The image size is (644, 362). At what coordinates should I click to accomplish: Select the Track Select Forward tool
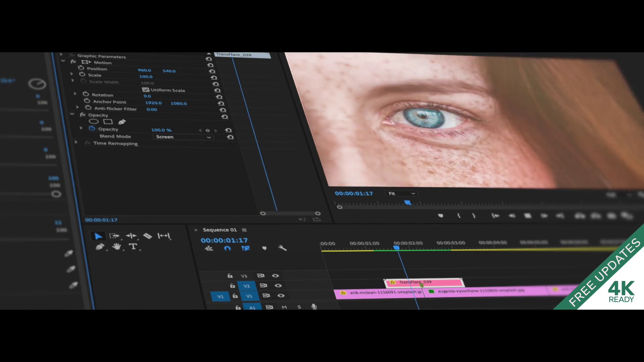[x=114, y=235]
